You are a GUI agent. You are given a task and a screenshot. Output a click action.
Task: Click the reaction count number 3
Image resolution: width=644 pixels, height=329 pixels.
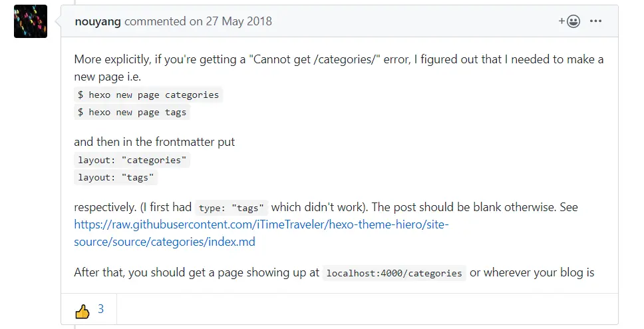click(100, 309)
